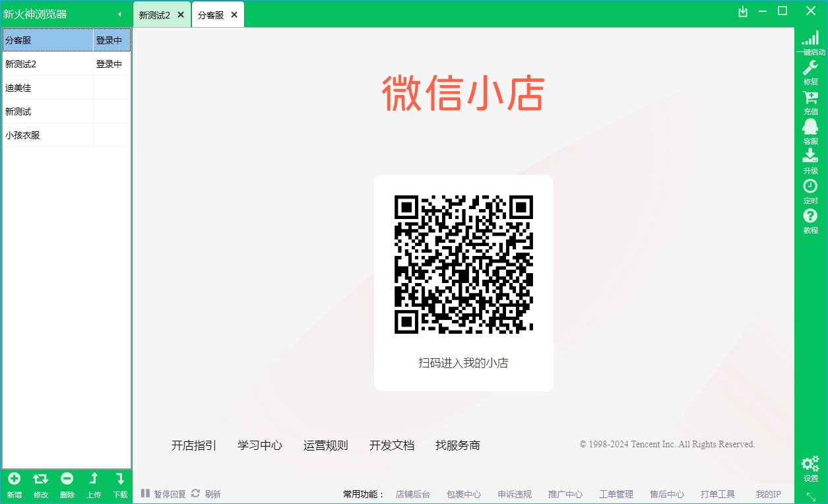Click the 微信小店 heading
The image size is (828, 504).
coord(464,93)
